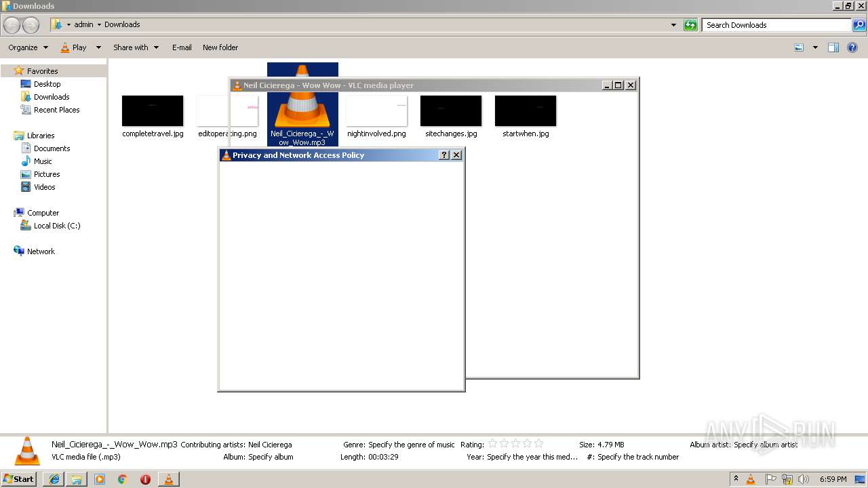This screenshot has height=488, width=868.
Task: Open the Documents library
Action: (52, 148)
